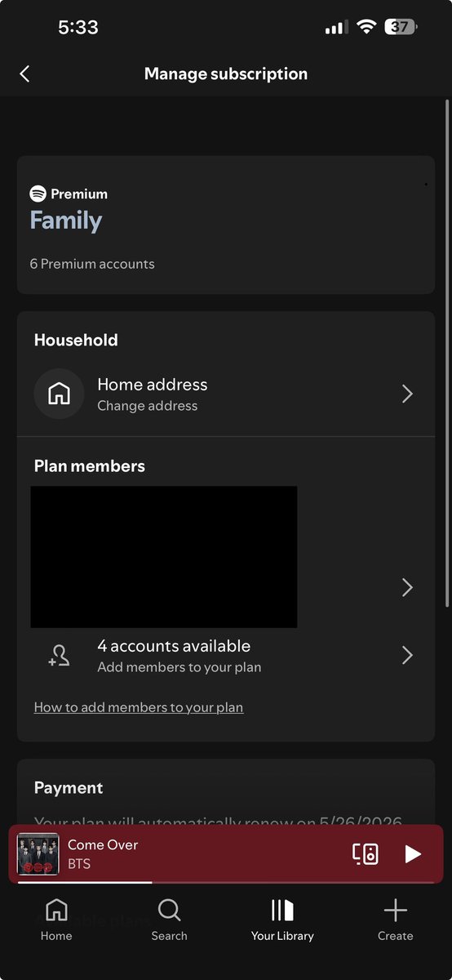This screenshot has width=452, height=980.
Task: Select the Premium Family plan card
Action: click(x=226, y=225)
